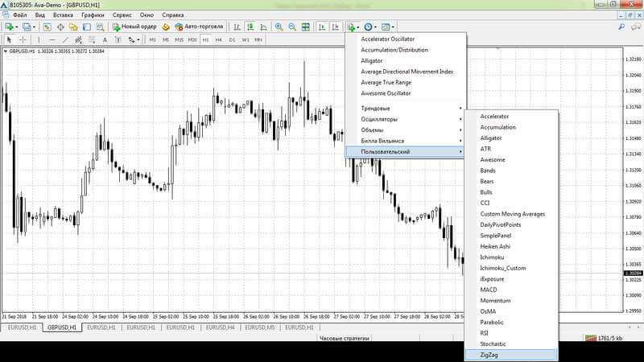Viewport: 644px width, 362px height.
Task: Switch to M1 timeframe
Action: click(x=152, y=39)
